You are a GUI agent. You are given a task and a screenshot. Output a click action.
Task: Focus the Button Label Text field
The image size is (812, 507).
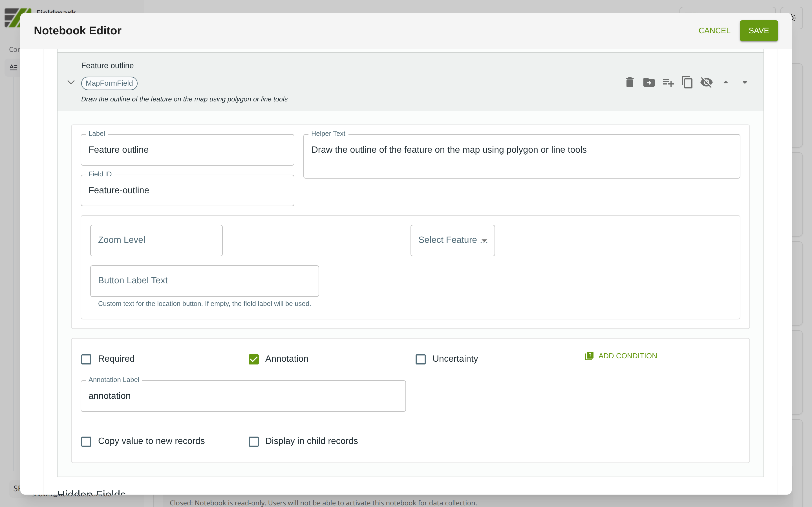pyautogui.click(x=204, y=281)
